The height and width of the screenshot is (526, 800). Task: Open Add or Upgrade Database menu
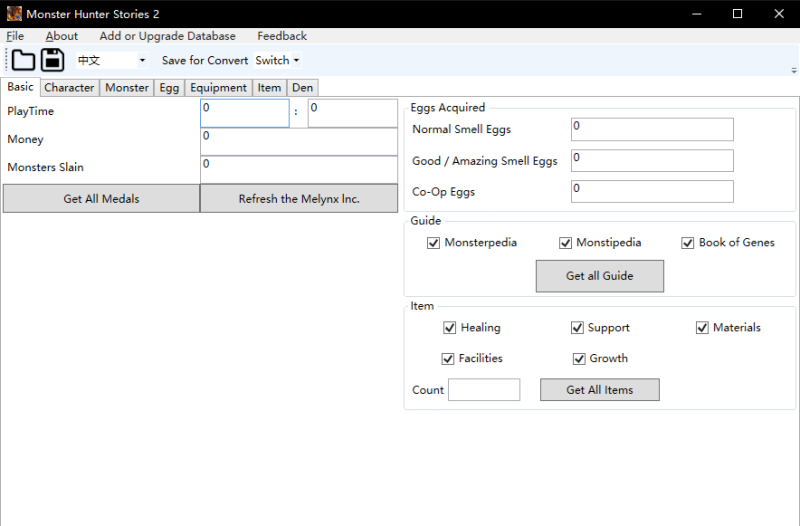coord(167,36)
